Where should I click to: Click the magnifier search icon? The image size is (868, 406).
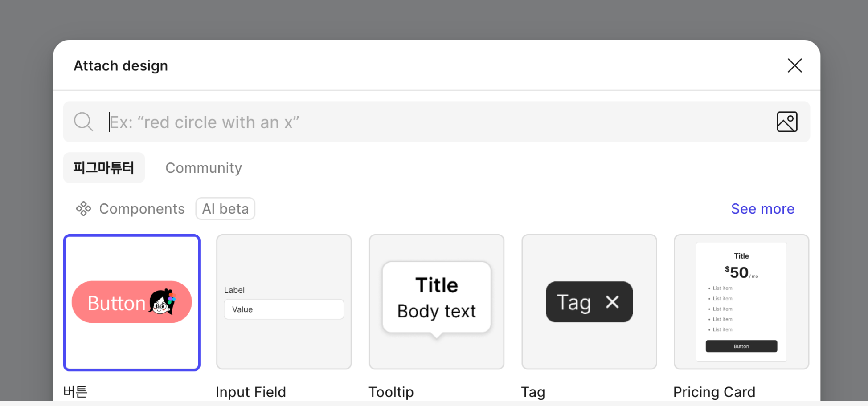83,122
